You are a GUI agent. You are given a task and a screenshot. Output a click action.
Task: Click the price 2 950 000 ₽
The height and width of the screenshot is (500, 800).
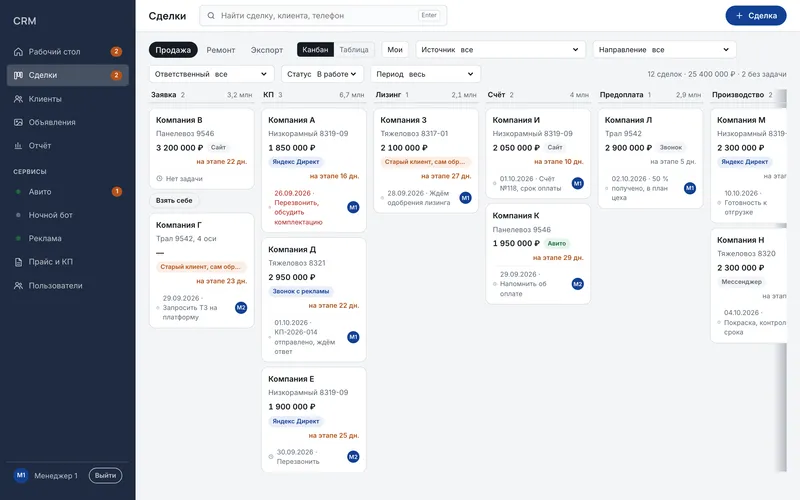tap(292, 277)
